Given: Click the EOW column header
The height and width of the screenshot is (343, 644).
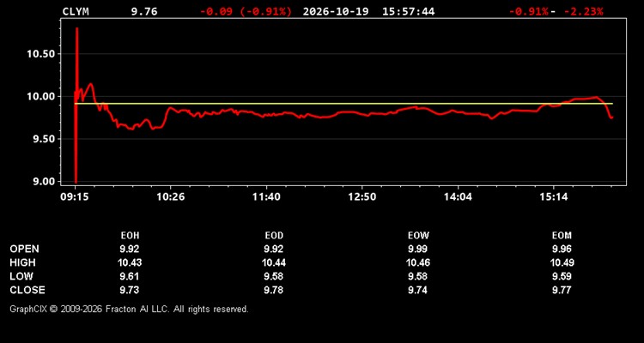Looking at the screenshot, I should click(417, 236).
